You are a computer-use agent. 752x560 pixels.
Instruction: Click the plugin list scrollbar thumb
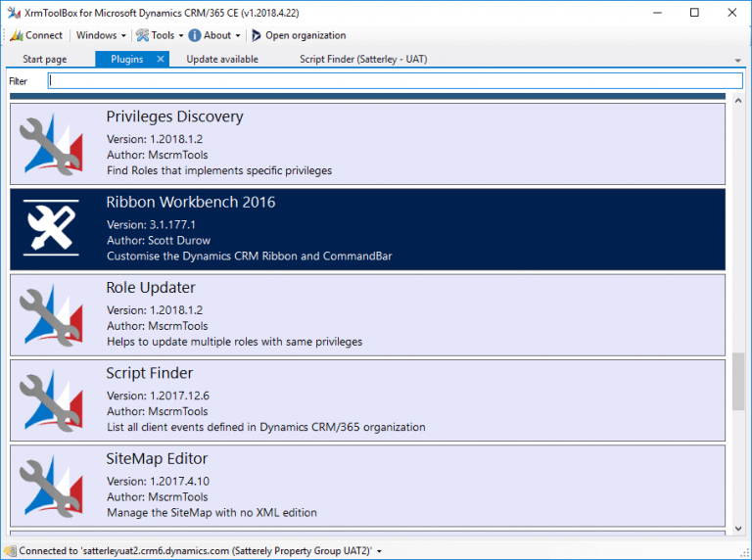click(x=738, y=382)
